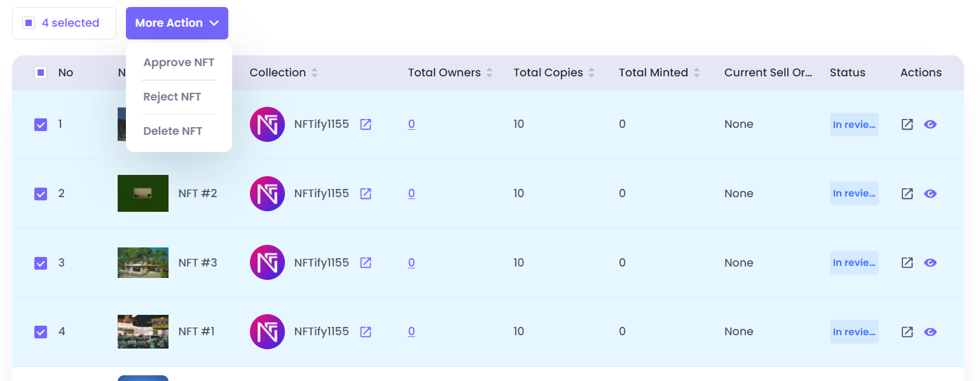Viewport: 980px width, 381px height.
Task: Deselect row 3 checkbox
Action: 41,263
